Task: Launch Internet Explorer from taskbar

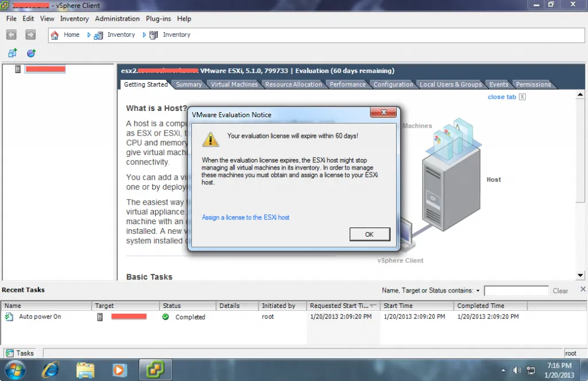Action: click(51, 370)
